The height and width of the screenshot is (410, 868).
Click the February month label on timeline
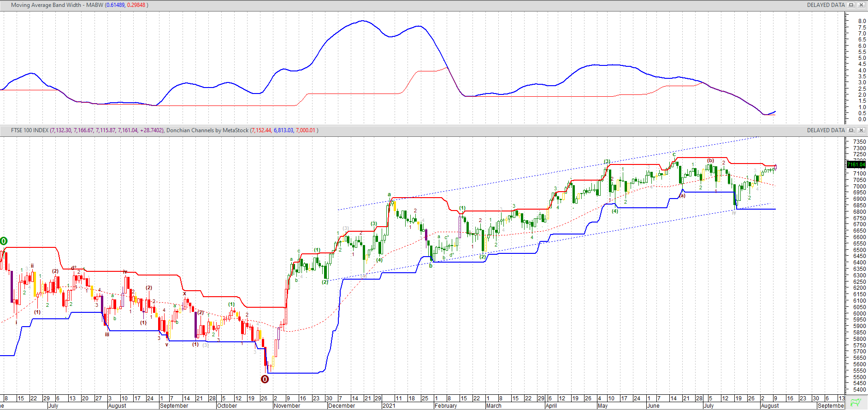click(445, 406)
